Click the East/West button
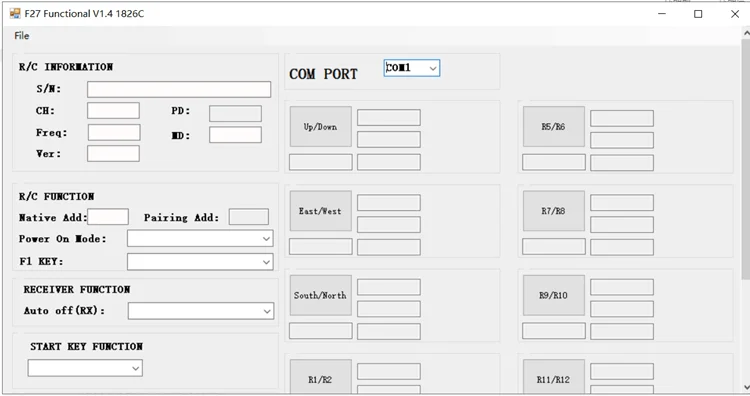Screen dimensions: 750x396 pos(320,211)
